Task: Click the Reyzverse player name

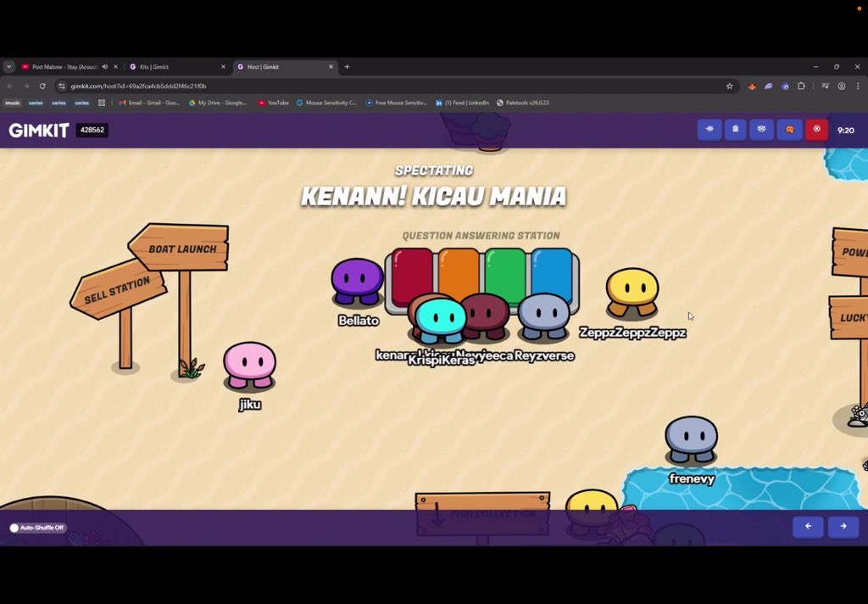Action: pos(544,355)
